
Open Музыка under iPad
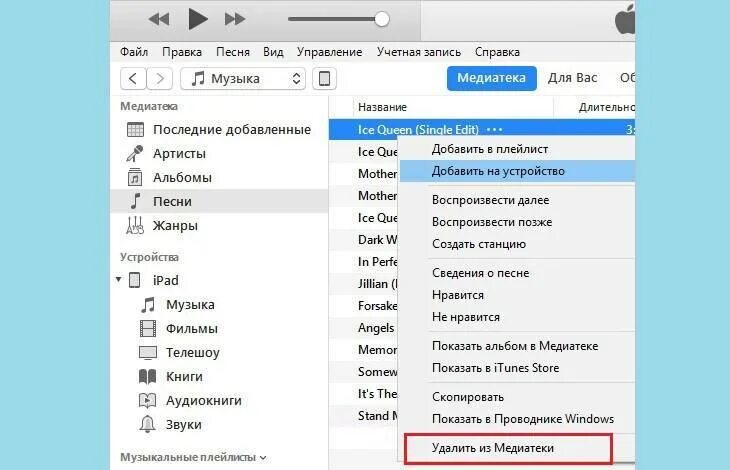click(x=190, y=304)
